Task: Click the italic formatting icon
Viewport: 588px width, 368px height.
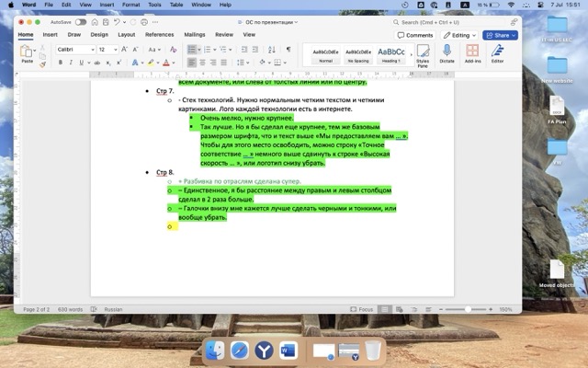Action: click(x=71, y=63)
